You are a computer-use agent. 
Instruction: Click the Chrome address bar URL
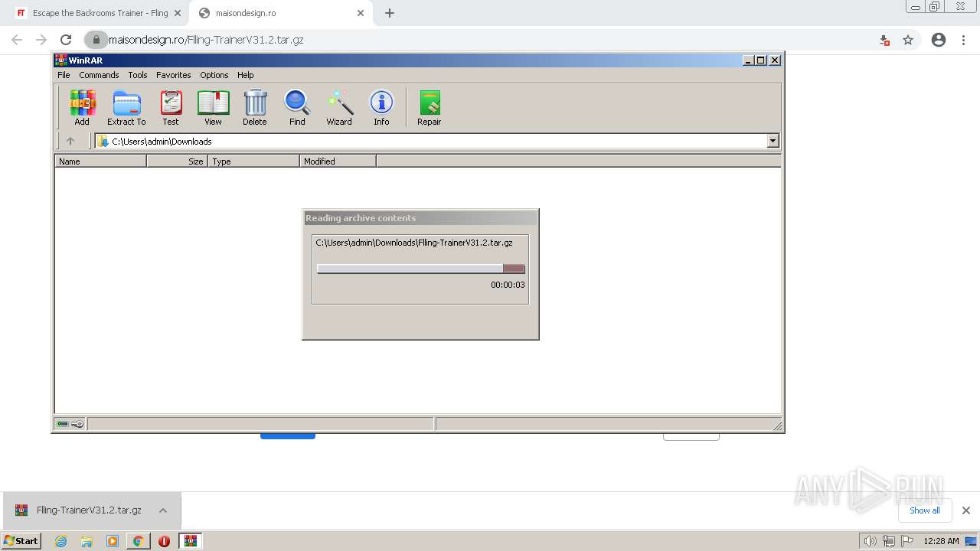[206, 40]
